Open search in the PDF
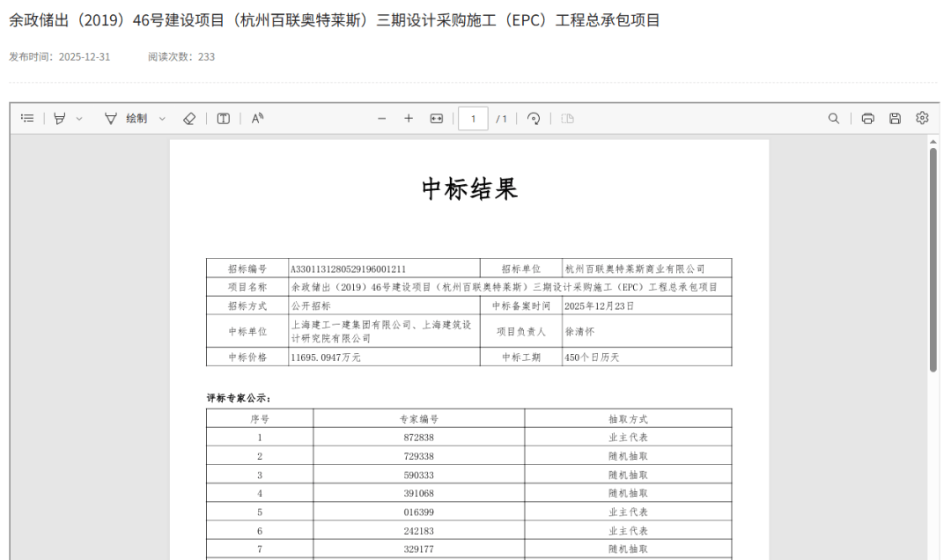The image size is (951, 560). click(x=833, y=119)
